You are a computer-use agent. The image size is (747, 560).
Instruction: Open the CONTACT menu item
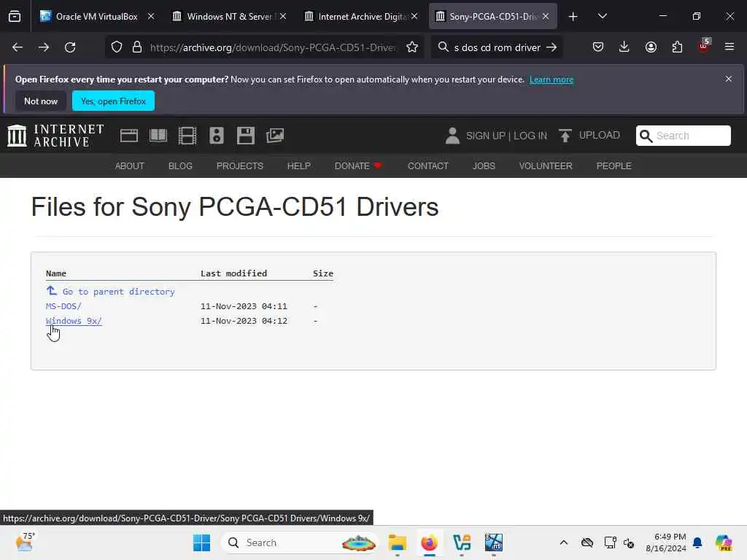coord(427,166)
